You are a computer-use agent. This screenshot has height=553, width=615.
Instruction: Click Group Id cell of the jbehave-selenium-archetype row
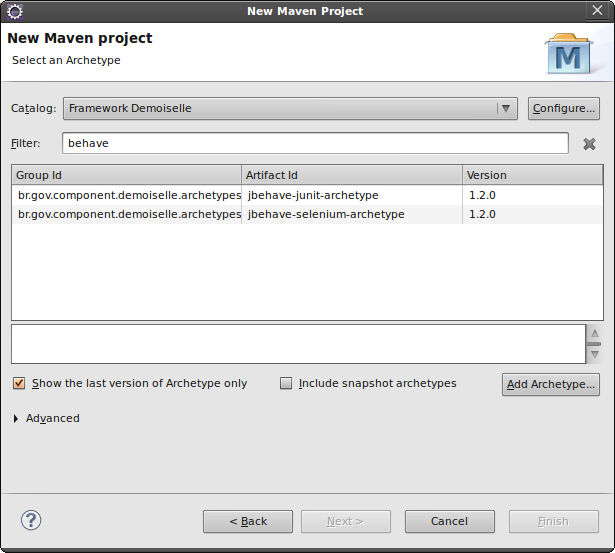point(129,215)
